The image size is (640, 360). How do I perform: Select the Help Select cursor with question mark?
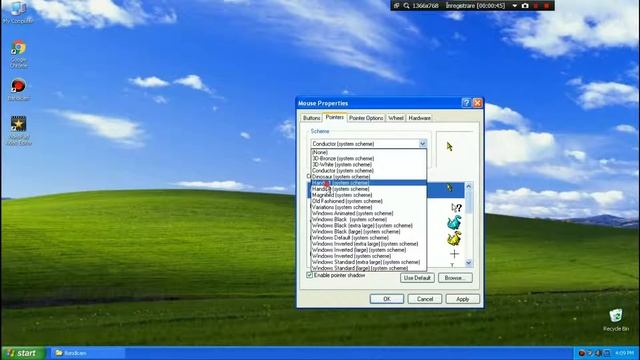pyautogui.click(x=456, y=208)
